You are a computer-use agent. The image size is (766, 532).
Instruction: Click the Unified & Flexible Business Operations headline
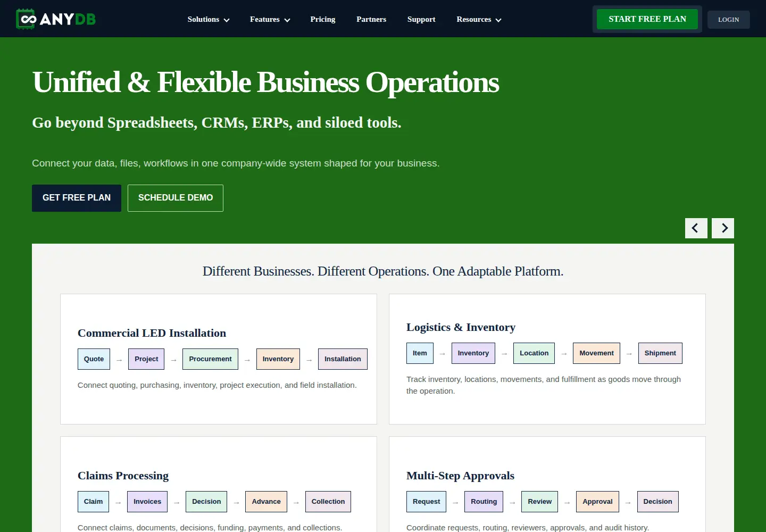click(265, 82)
